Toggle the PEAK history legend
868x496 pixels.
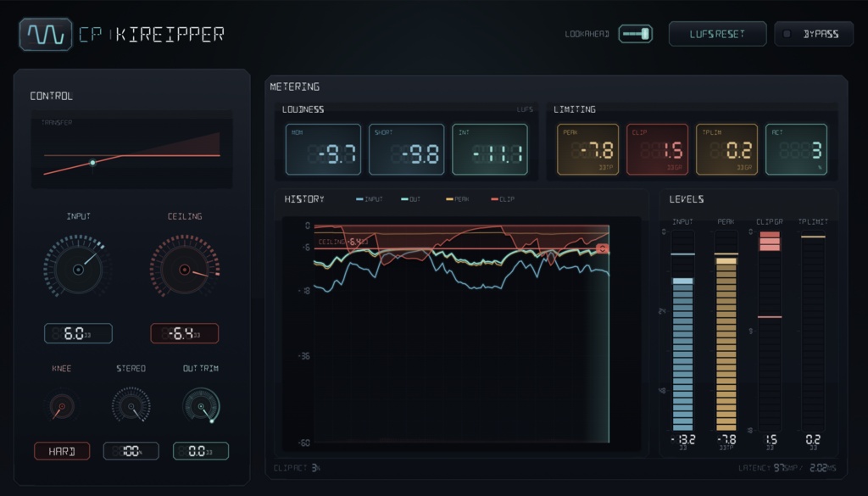458,199
